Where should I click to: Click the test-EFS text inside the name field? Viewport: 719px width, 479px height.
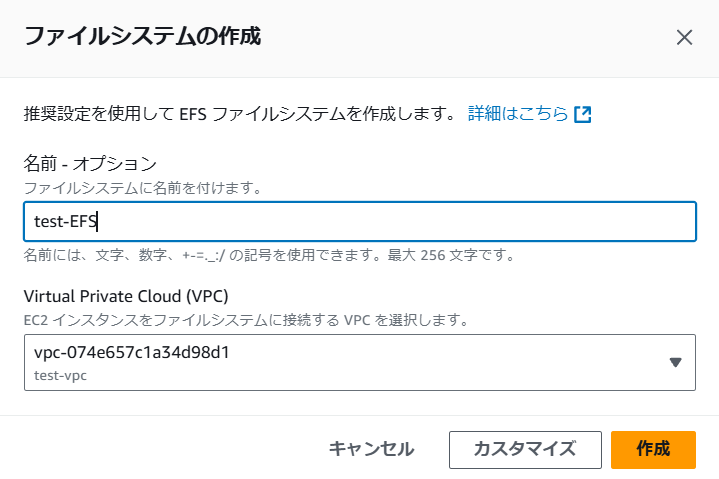[66, 221]
